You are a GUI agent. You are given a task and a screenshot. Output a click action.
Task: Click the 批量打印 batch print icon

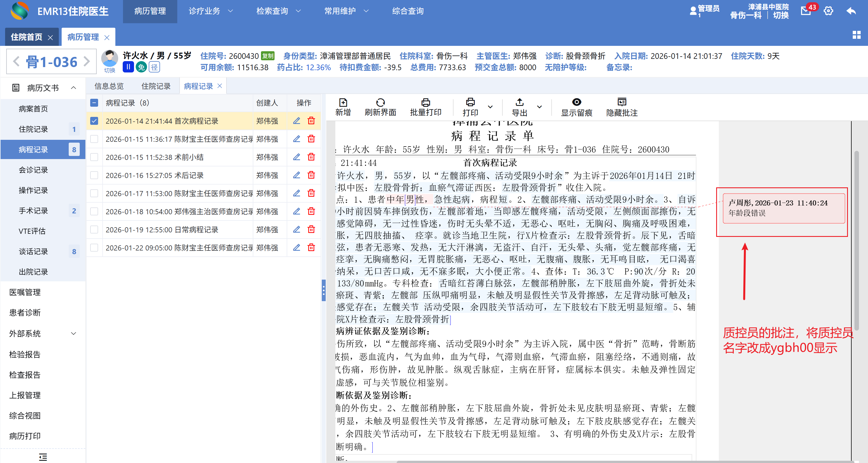coord(425,102)
